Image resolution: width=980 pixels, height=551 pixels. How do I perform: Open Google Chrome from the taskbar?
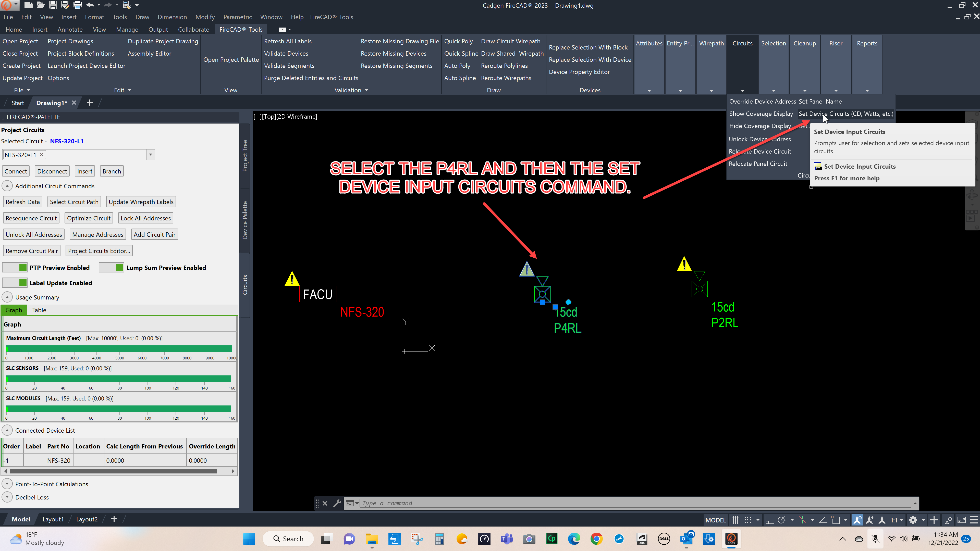pyautogui.click(x=596, y=539)
